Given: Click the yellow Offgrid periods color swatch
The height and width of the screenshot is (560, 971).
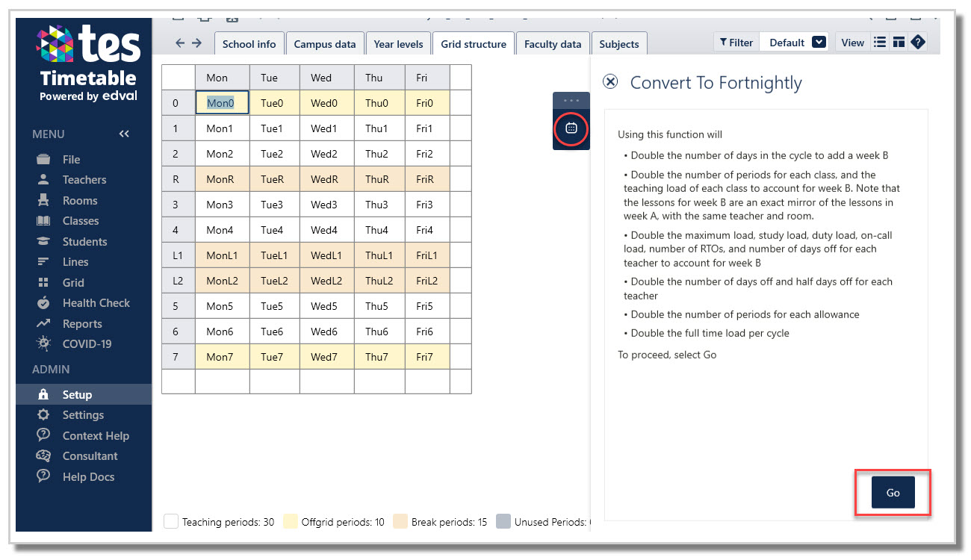Looking at the screenshot, I should pyautogui.click(x=290, y=521).
